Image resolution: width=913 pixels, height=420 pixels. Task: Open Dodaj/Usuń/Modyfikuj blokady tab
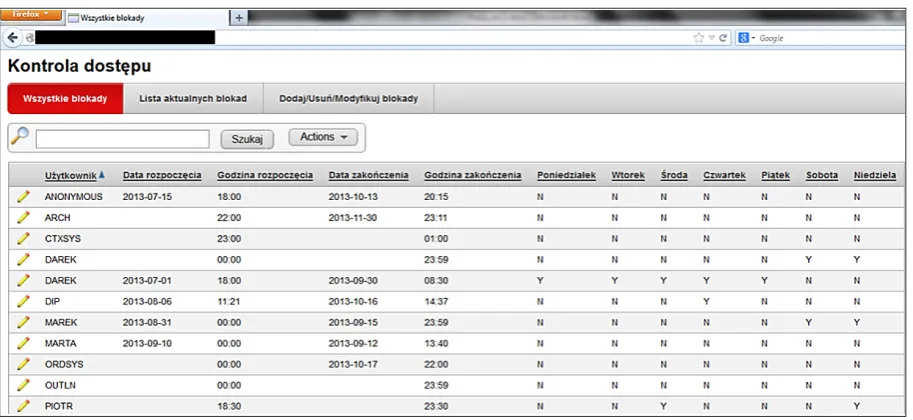pyautogui.click(x=349, y=99)
